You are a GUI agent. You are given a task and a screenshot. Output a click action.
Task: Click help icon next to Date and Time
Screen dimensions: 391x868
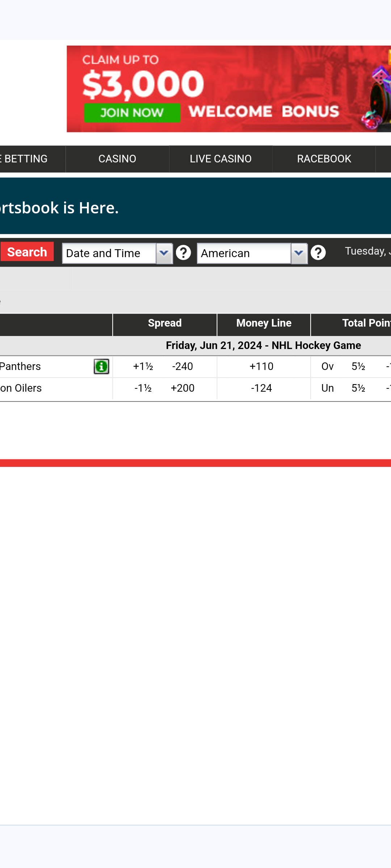coord(183,253)
